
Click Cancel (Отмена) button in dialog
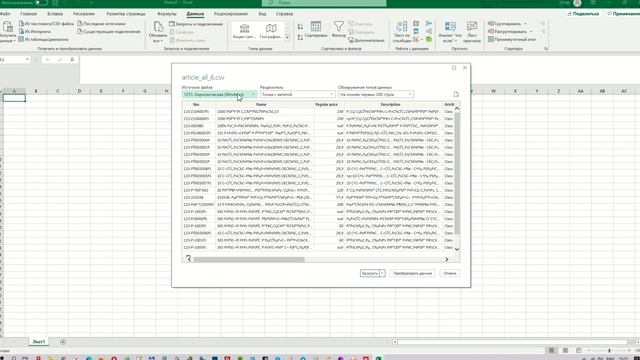[450, 273]
